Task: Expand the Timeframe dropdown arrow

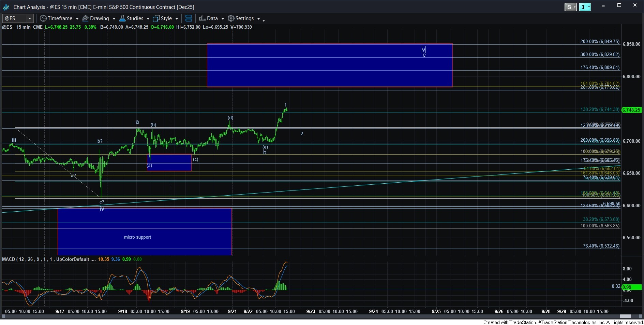Action: [x=77, y=19]
